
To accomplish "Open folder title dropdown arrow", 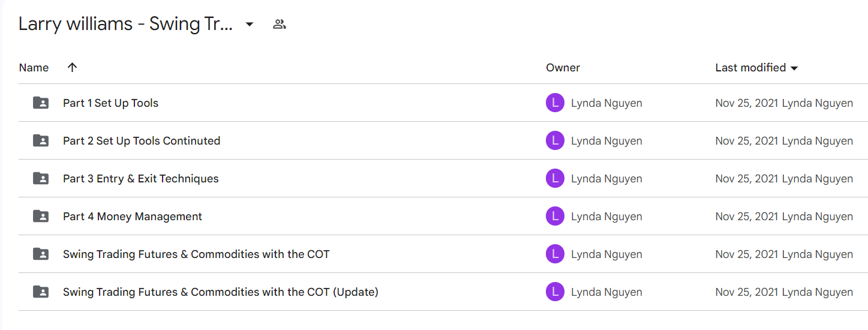I will point(250,25).
